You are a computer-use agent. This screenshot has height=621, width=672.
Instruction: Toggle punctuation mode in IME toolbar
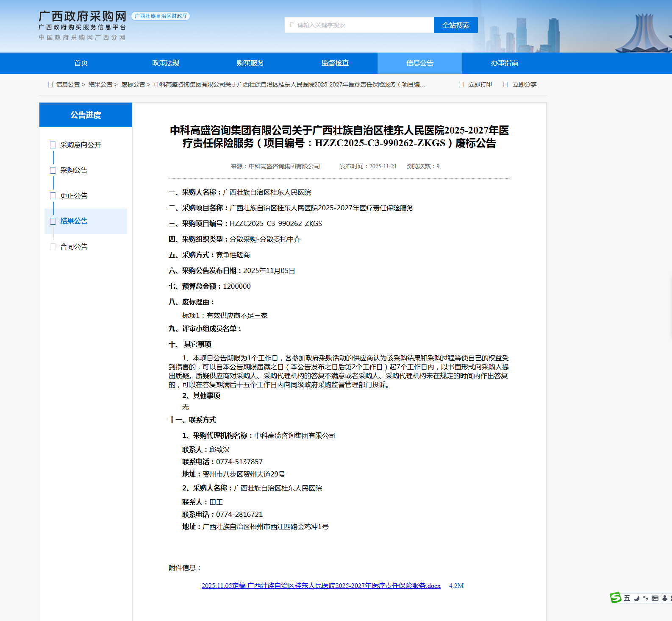point(645,598)
